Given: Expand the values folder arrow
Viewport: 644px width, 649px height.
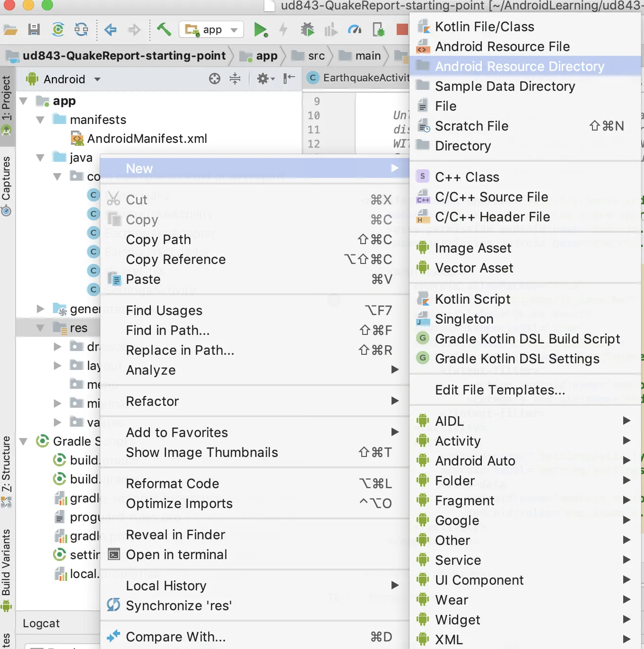Looking at the screenshot, I should tap(58, 422).
